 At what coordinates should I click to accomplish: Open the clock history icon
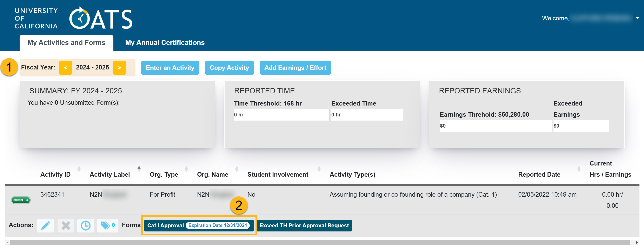(86, 225)
